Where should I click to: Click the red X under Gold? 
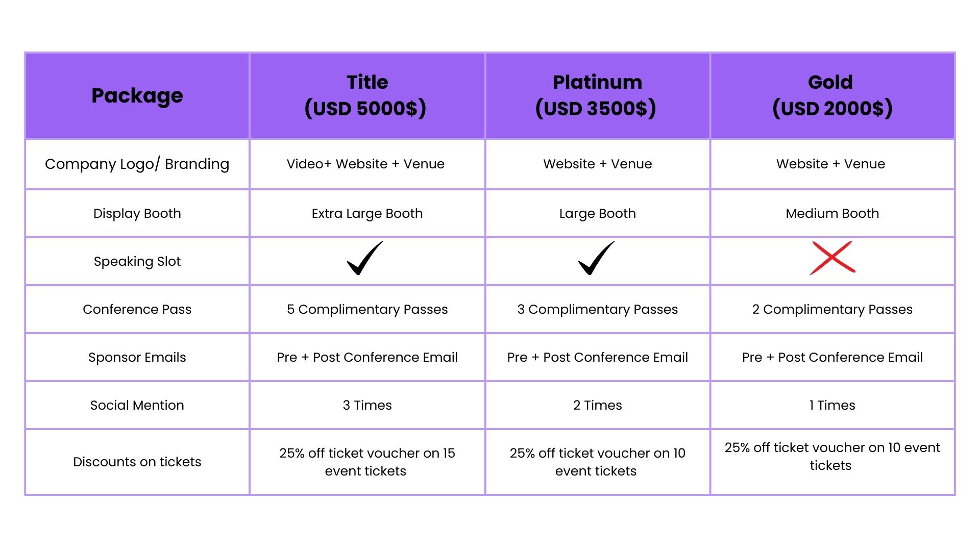832,258
